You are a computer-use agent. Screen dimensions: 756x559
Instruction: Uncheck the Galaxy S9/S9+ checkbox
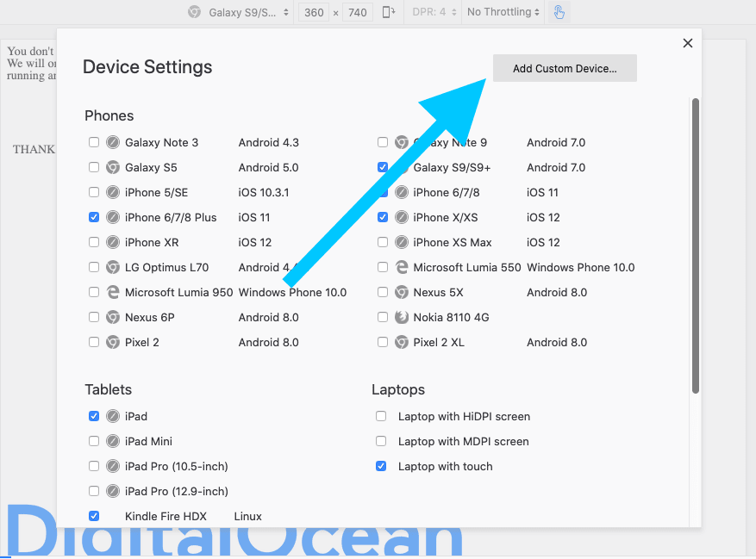click(383, 167)
